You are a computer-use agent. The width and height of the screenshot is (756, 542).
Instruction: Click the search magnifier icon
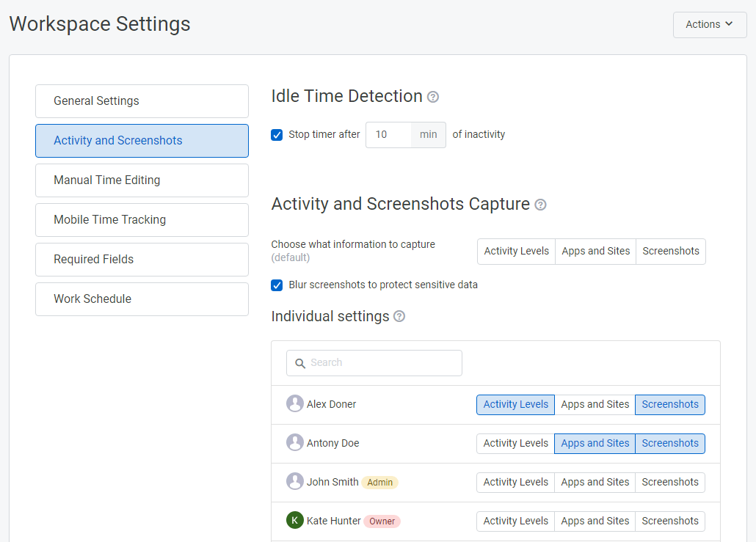[x=300, y=363]
